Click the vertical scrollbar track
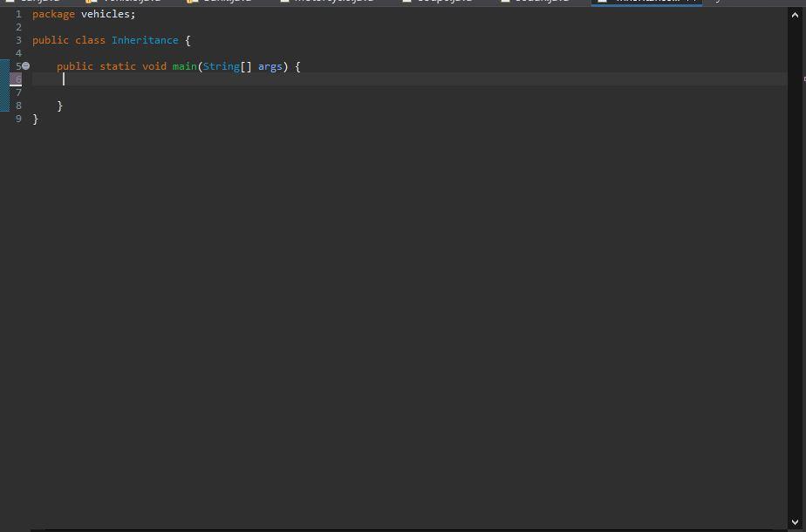The height and width of the screenshot is (532, 806). [x=796, y=262]
